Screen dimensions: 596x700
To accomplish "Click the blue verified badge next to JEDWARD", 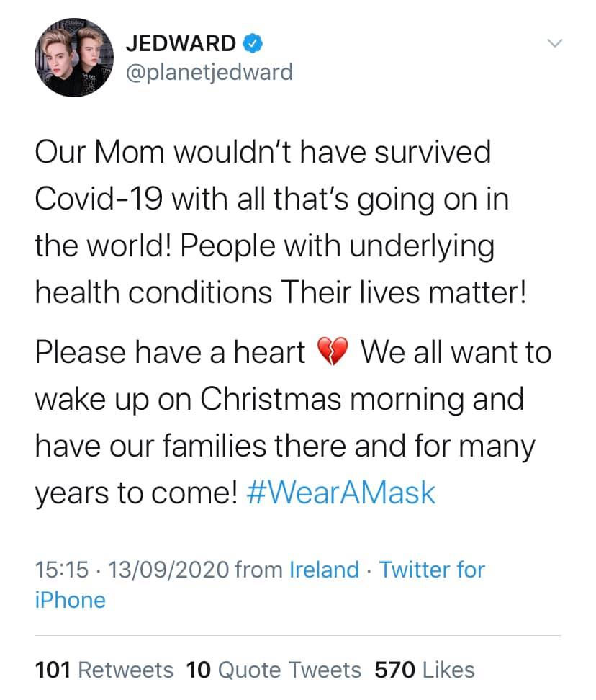I will tap(253, 43).
